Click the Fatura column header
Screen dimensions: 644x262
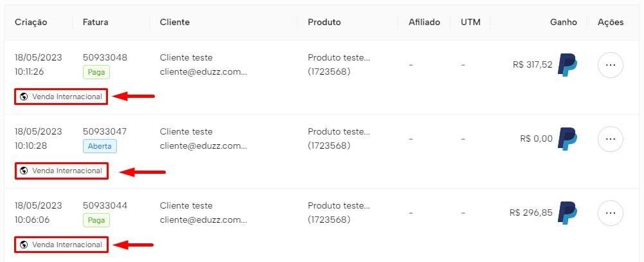[95, 23]
